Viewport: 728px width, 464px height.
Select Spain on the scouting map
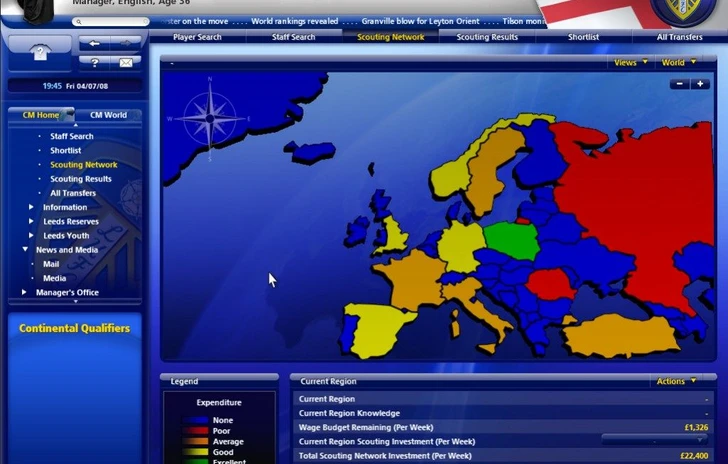tap(378, 330)
